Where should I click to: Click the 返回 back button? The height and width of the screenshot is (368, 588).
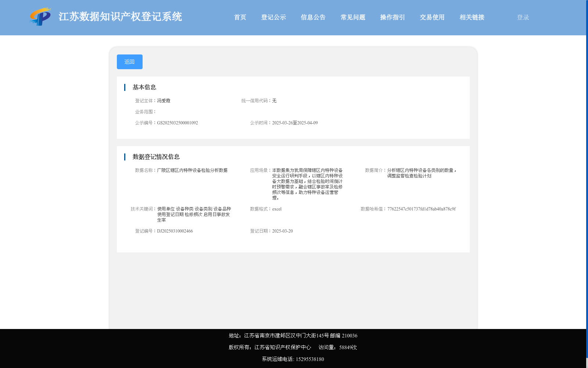tap(130, 62)
